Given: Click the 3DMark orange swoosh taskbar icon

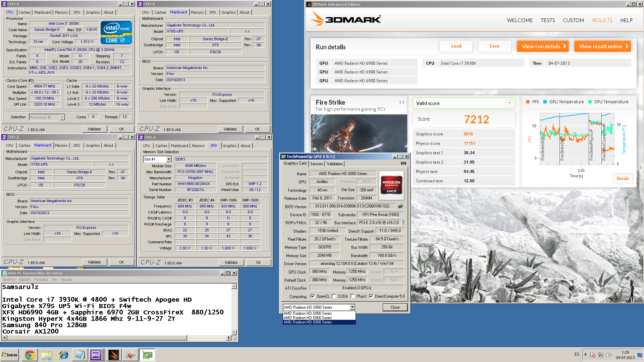Looking at the screenshot, I should (x=113, y=355).
